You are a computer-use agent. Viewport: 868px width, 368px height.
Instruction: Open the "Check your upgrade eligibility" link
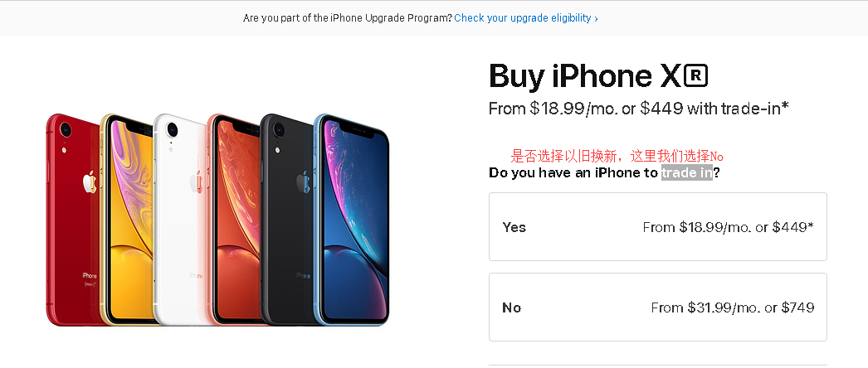point(525,17)
